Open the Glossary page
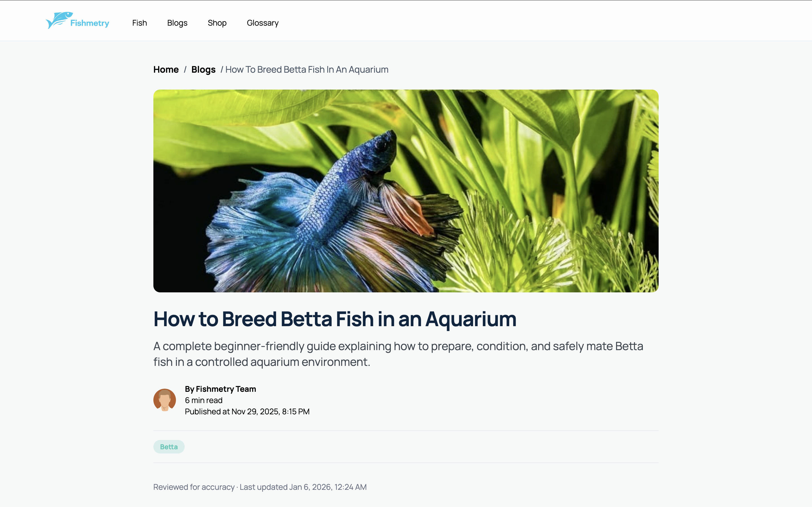The image size is (812, 507). pos(263,23)
